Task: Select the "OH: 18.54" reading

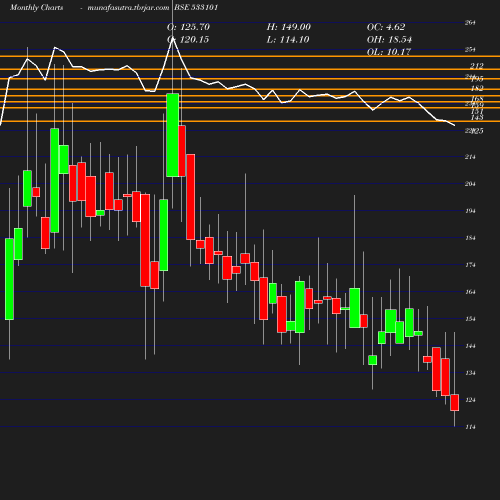Action: [x=389, y=39]
